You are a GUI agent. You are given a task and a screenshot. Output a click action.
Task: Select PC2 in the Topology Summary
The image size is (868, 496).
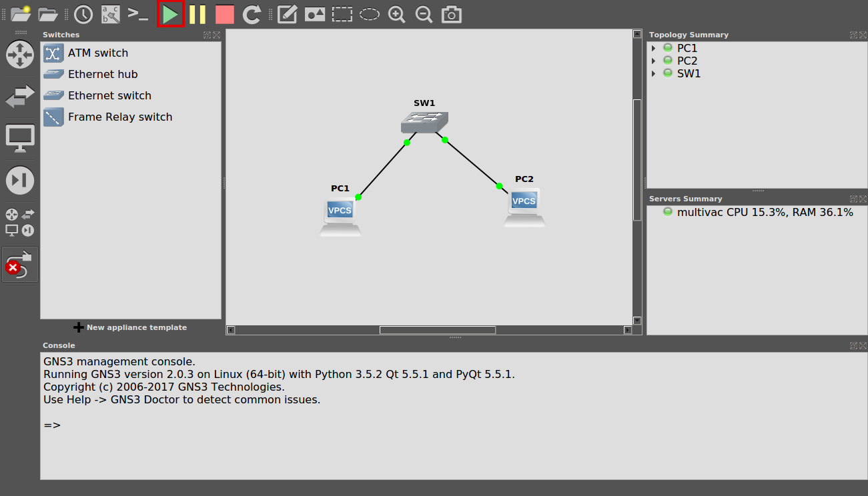pos(687,61)
